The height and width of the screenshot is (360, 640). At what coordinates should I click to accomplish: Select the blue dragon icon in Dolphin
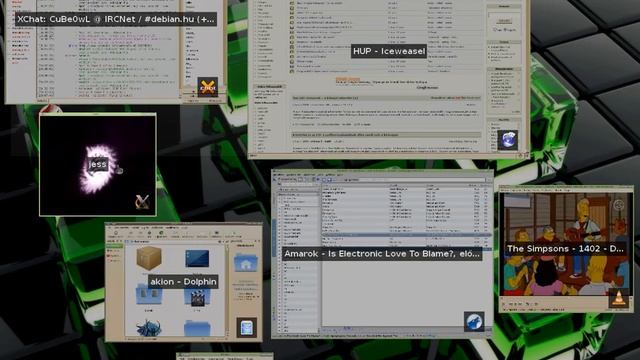[149, 328]
